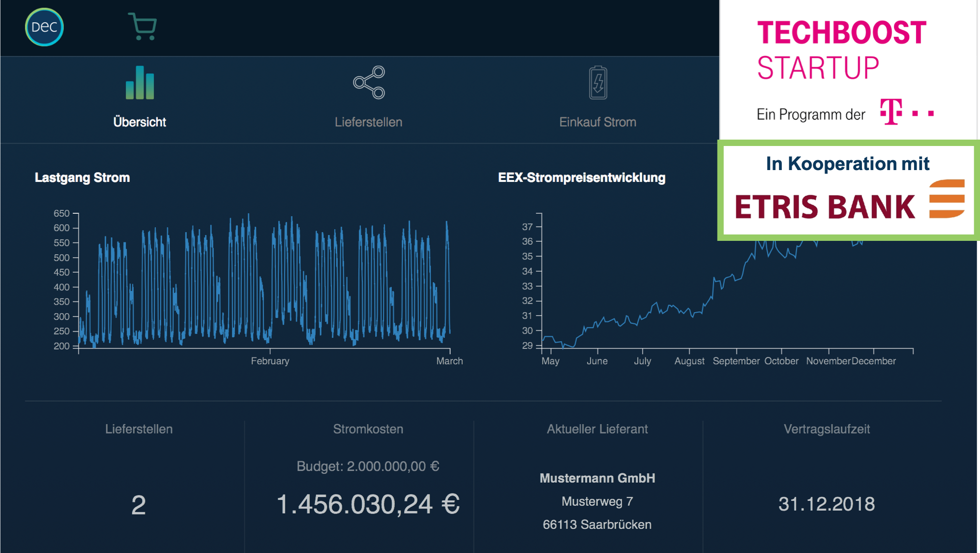Click the October axis label
This screenshot has width=980, height=553.
click(x=781, y=361)
